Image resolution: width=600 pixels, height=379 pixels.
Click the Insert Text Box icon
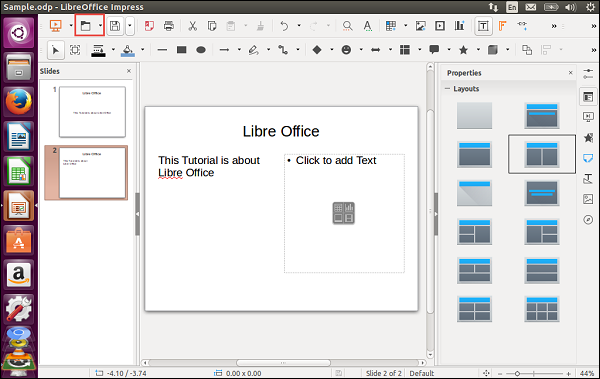[483, 26]
